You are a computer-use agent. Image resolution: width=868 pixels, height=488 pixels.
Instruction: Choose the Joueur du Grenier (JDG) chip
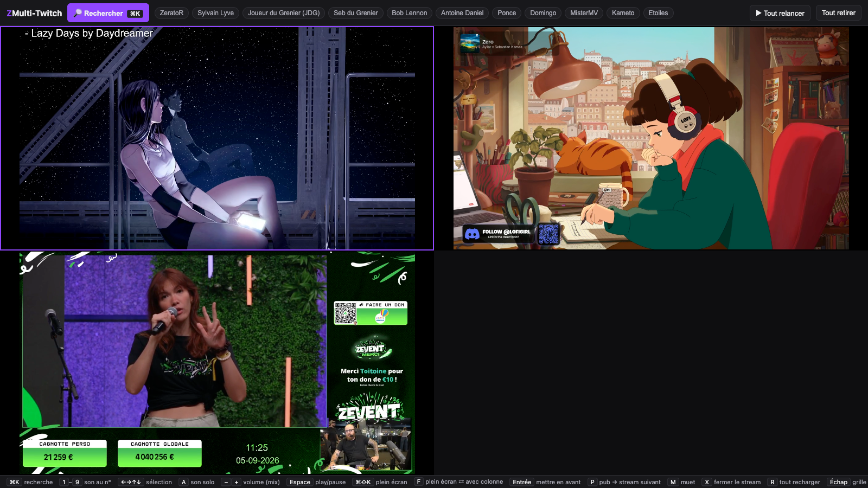[x=284, y=13]
